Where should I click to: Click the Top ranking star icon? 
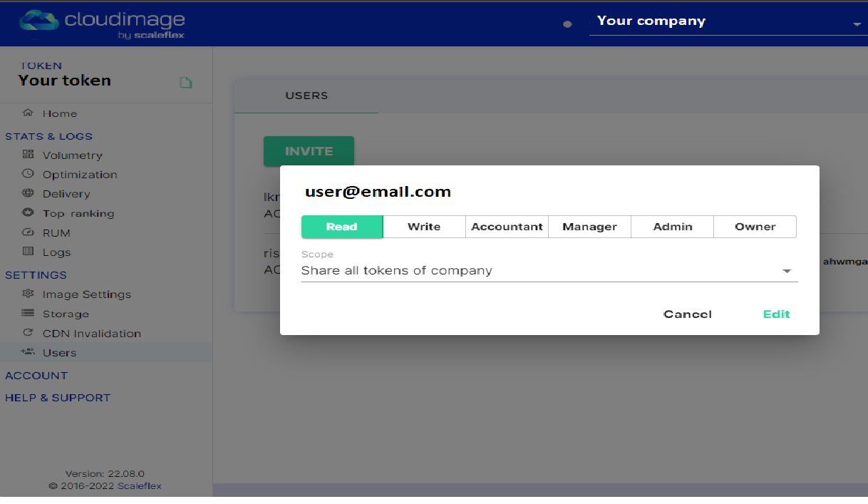coord(28,212)
